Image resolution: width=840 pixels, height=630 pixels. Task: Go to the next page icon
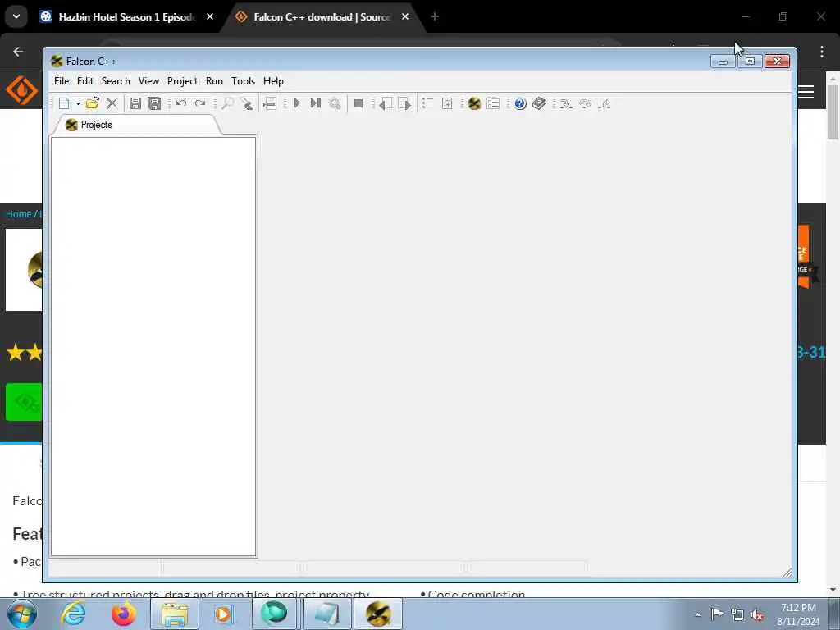404,103
